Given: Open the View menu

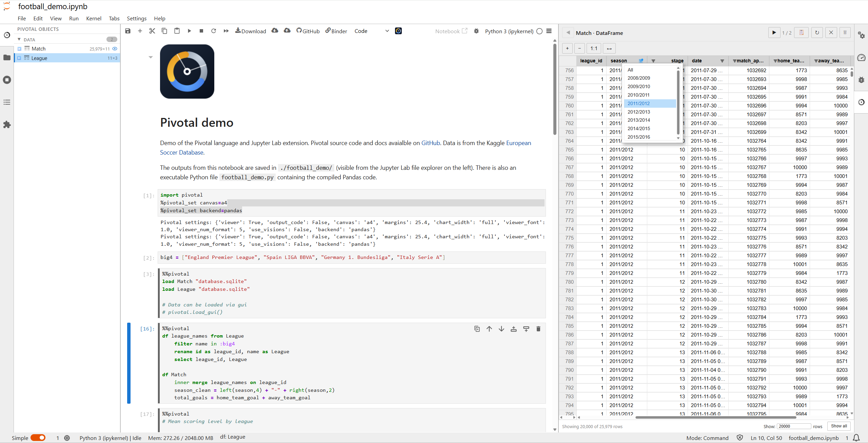Looking at the screenshot, I should point(56,18).
